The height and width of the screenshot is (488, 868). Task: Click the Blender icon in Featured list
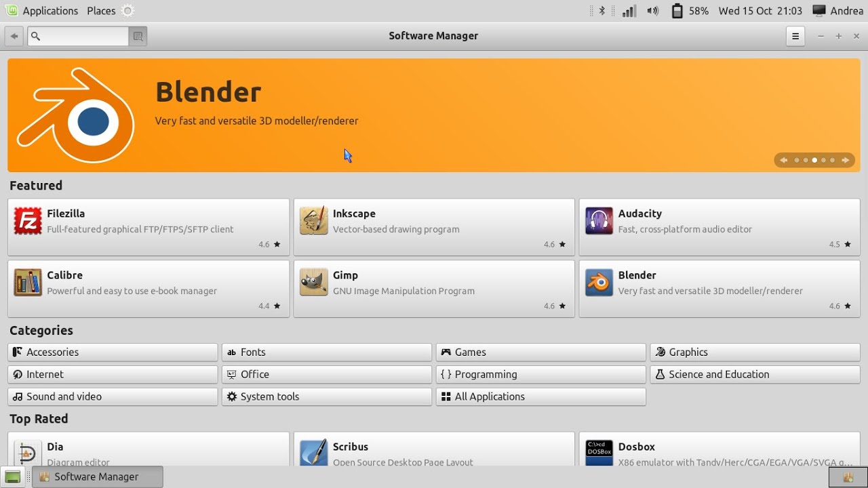(599, 283)
